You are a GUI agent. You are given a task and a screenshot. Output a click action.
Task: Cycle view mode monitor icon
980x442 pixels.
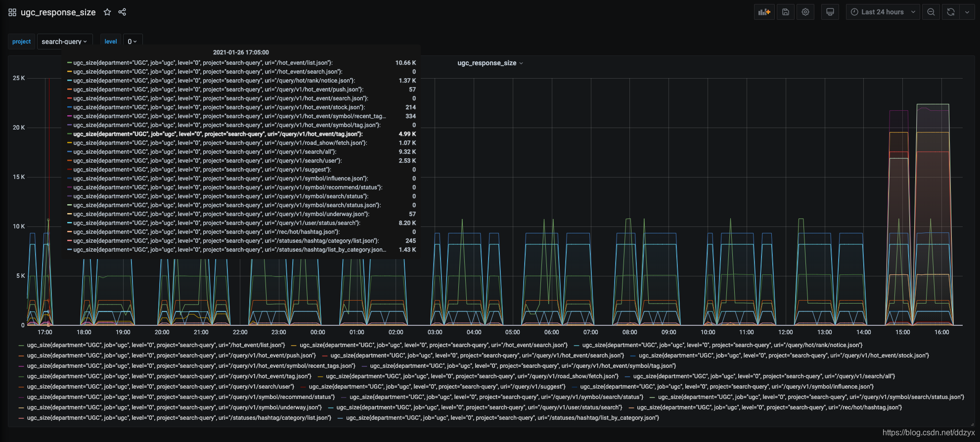830,12
